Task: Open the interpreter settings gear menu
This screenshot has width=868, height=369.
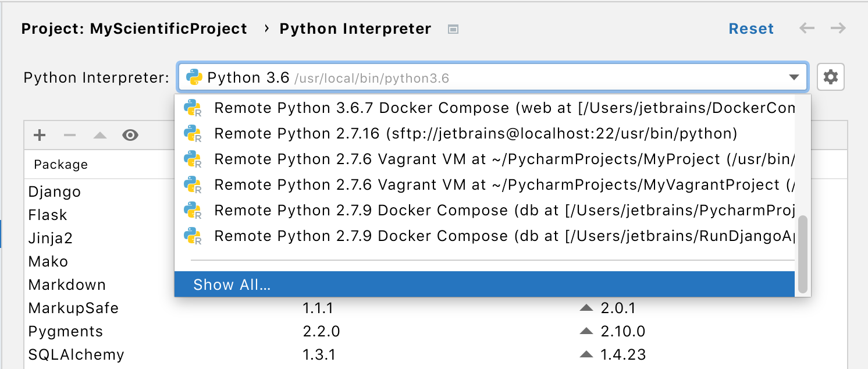Action: tap(831, 76)
